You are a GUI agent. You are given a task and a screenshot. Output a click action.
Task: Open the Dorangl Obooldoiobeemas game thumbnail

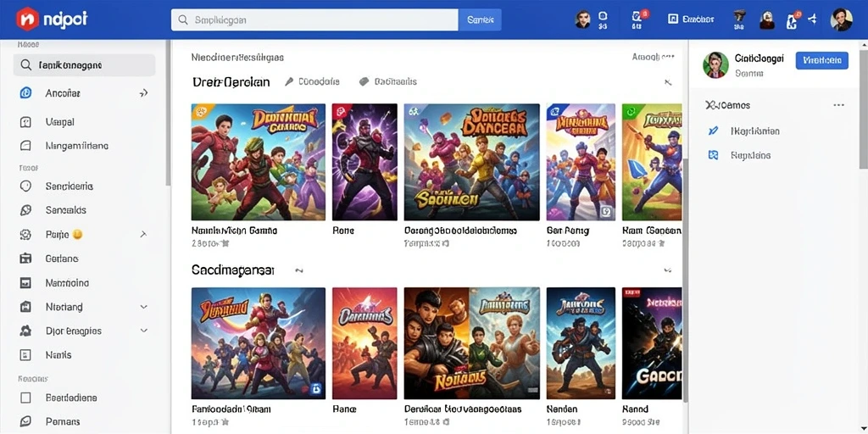click(471, 162)
